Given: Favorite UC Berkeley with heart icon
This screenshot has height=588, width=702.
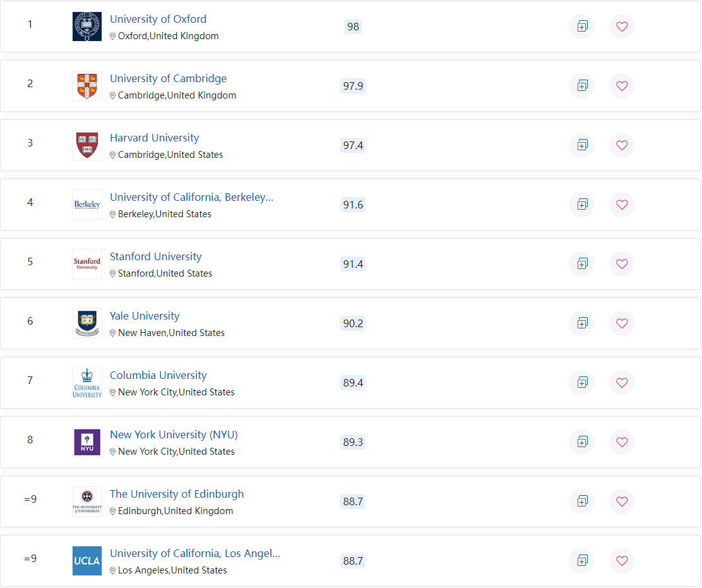Looking at the screenshot, I should click(622, 205).
